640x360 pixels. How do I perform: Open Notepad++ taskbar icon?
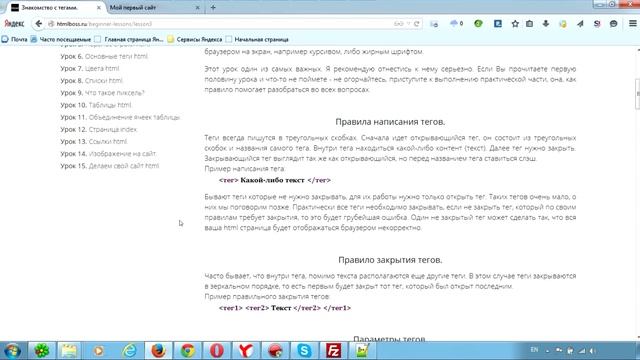(362, 351)
